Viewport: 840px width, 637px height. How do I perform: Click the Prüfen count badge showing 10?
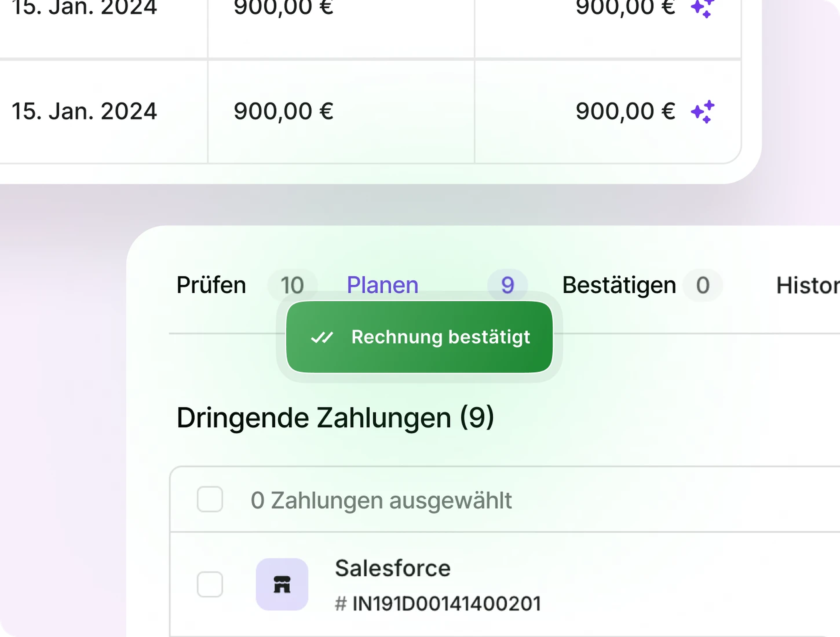(x=292, y=285)
